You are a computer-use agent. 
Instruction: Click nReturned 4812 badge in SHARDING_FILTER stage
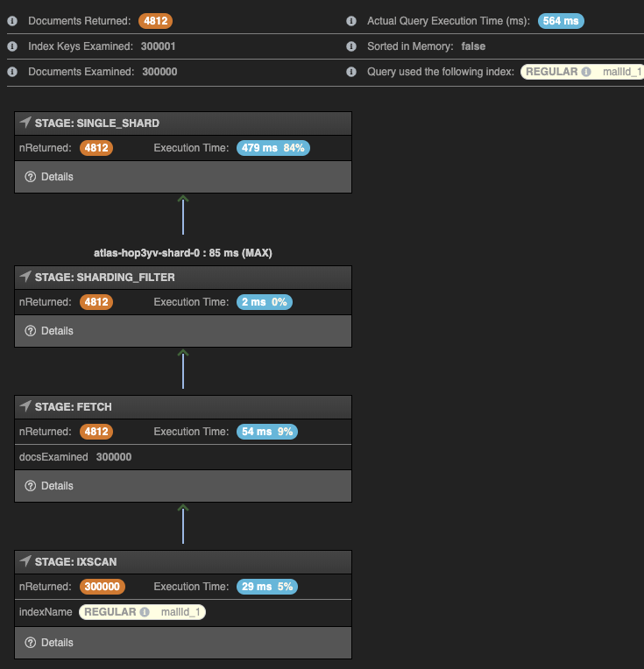(x=96, y=301)
